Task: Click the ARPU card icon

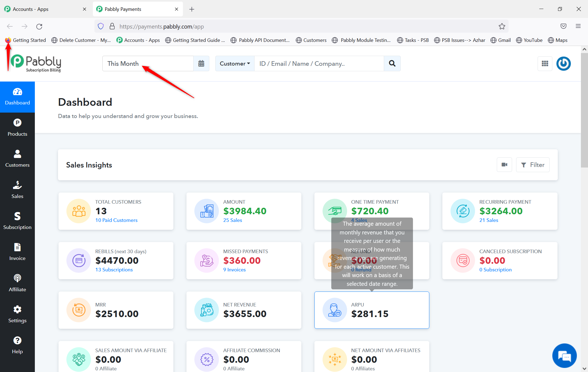Action: click(335, 310)
